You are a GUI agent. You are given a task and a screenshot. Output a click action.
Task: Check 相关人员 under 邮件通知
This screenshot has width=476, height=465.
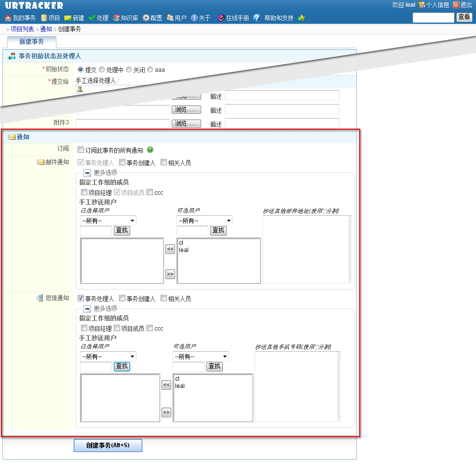[x=163, y=162]
